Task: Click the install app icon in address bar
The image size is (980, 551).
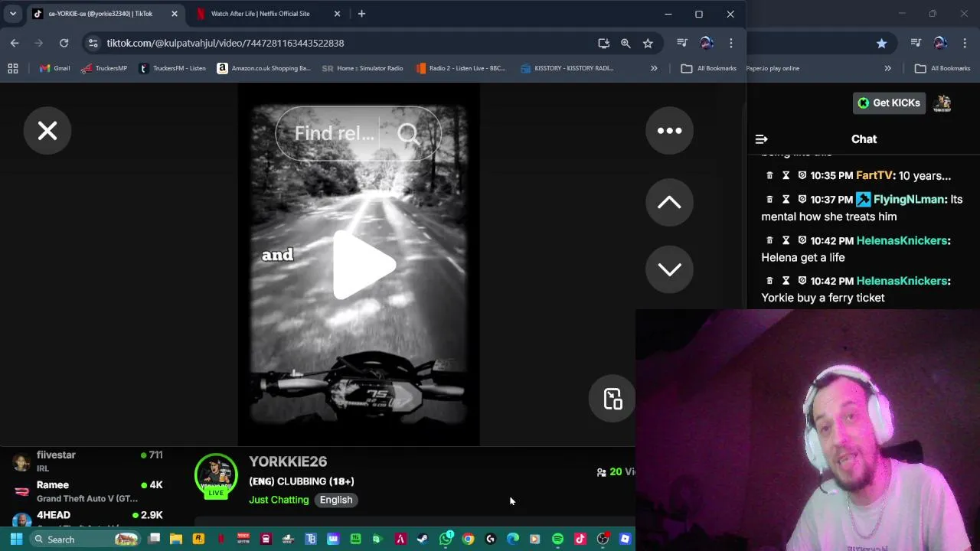Action: (603, 44)
